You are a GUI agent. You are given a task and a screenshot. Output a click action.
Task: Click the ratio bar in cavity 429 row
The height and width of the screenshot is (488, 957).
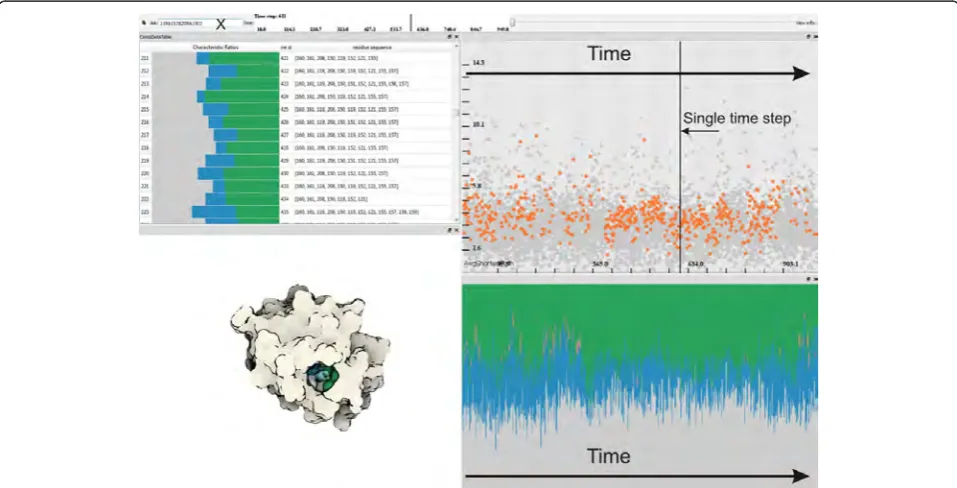(x=215, y=160)
